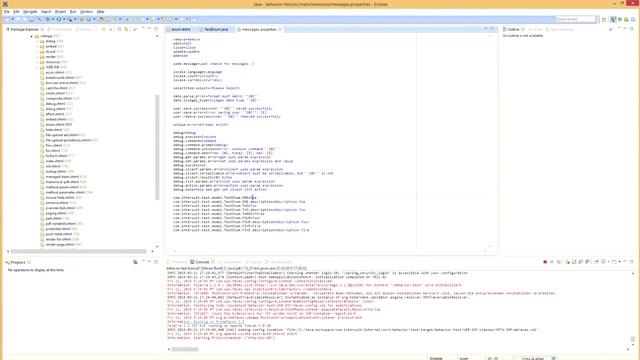Select managed-bean.xhtml in the tree
640x360 pixels.
(62, 177)
